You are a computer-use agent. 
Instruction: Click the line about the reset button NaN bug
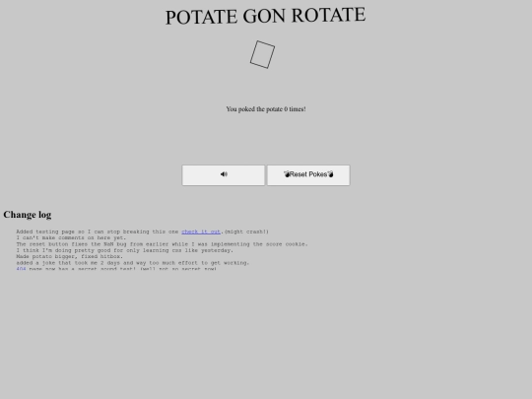click(162, 244)
